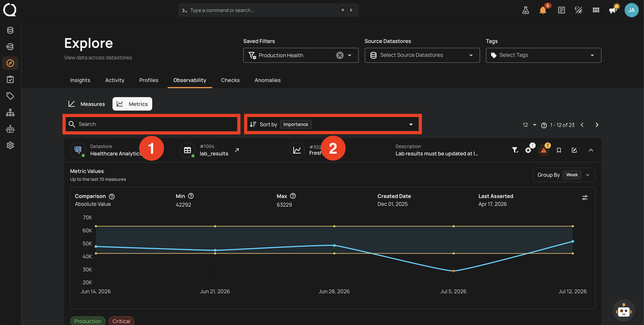Click the Jul 12, 2026 data point
The width and height of the screenshot is (644, 325).
[573, 241]
